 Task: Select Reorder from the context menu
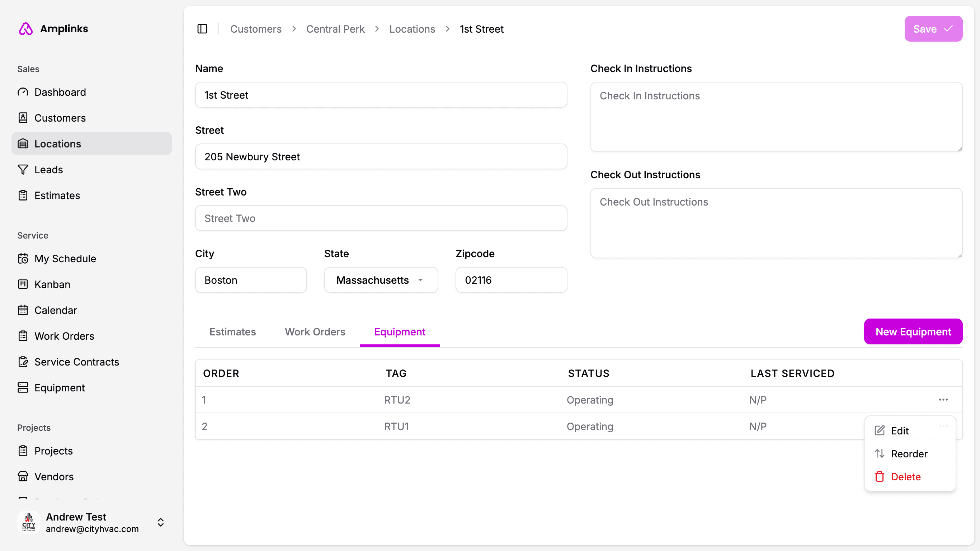909,453
